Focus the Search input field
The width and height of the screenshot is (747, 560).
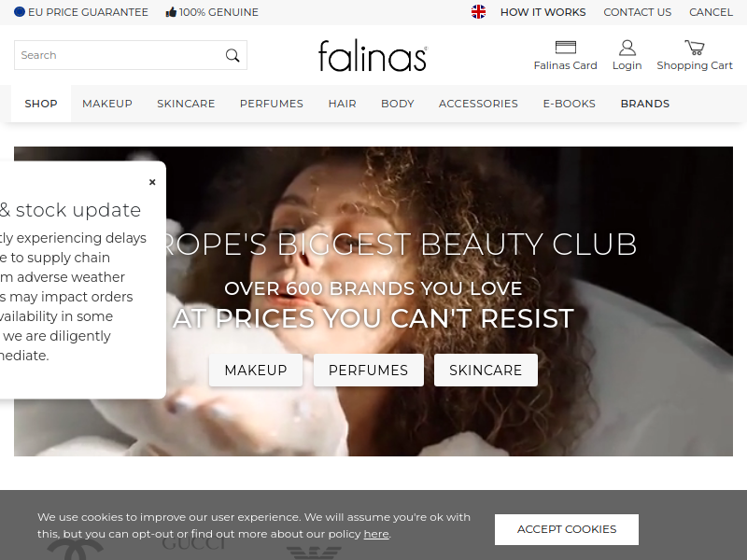pos(120,55)
